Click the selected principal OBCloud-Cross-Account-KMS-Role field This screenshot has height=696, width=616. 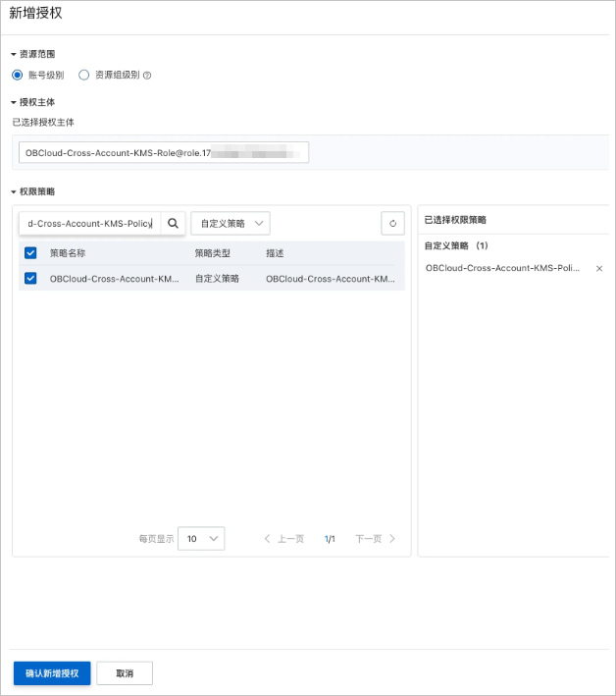[x=164, y=153]
